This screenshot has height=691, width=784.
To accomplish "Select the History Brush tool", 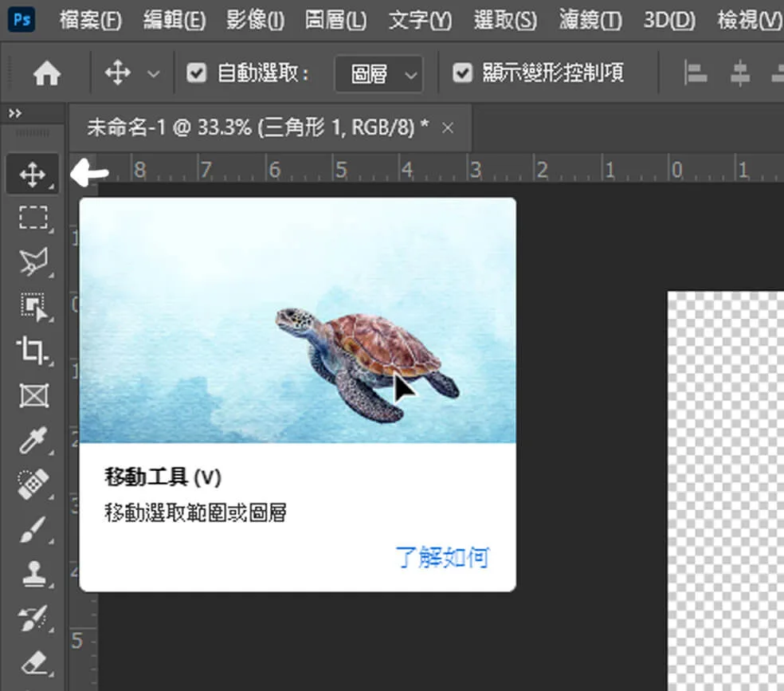I will (33, 618).
